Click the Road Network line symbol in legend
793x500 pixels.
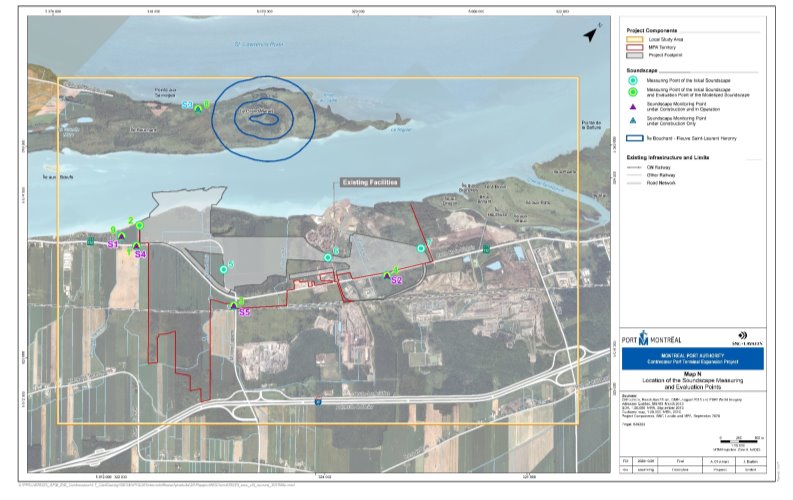pyautogui.click(x=634, y=183)
